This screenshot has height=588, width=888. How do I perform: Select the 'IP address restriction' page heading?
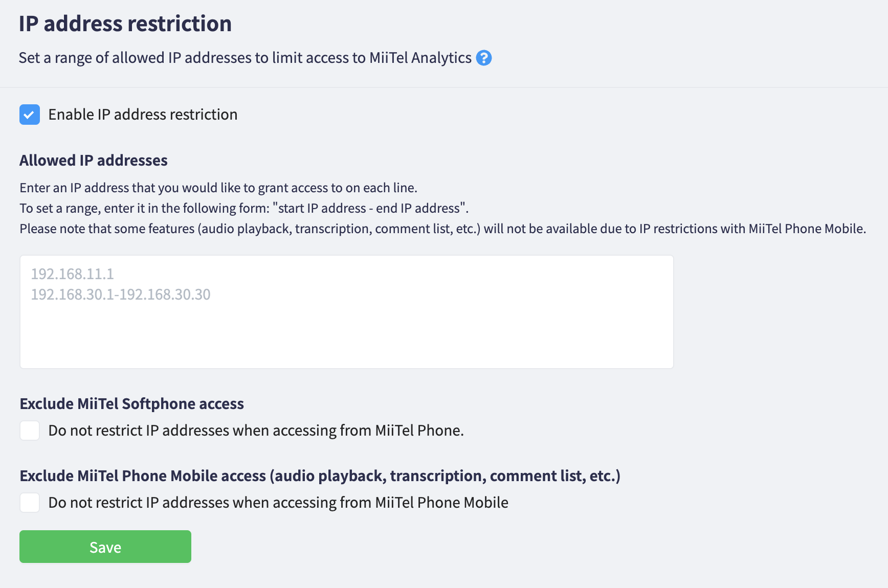[125, 24]
